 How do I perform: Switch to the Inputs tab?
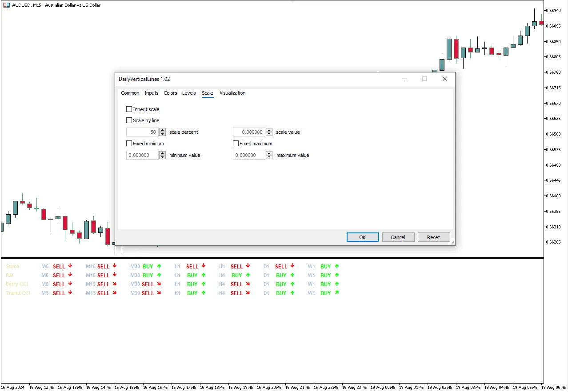pos(152,93)
